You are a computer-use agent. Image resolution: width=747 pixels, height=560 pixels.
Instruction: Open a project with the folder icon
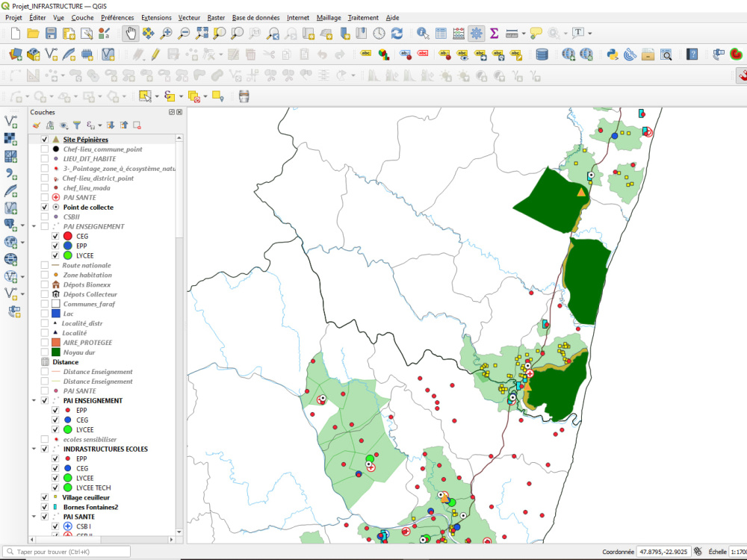point(33,34)
